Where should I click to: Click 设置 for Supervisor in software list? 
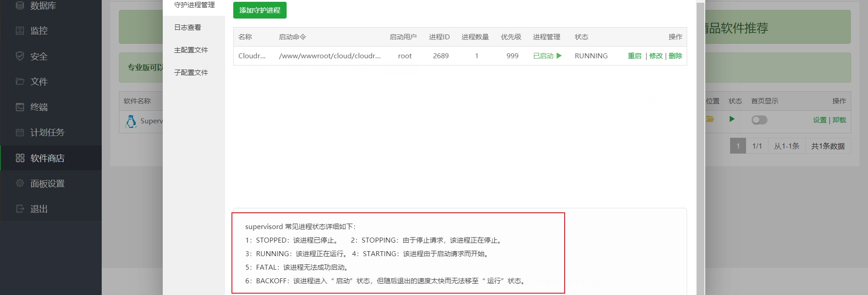pyautogui.click(x=820, y=120)
